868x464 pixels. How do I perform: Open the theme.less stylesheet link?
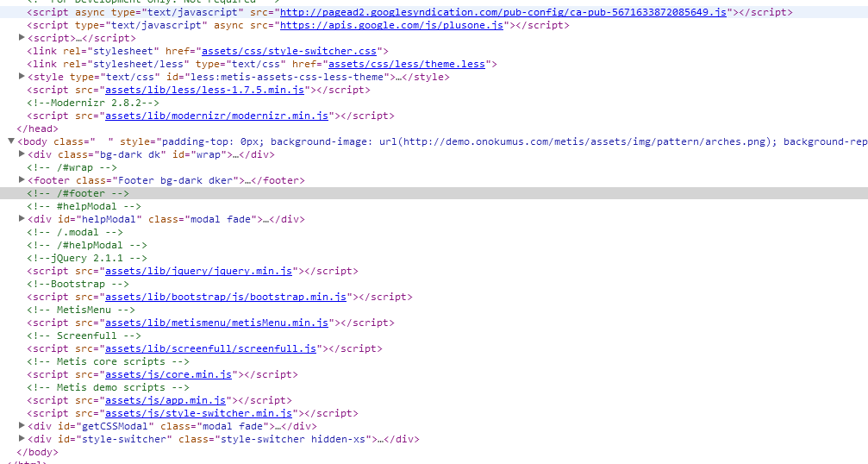point(407,64)
